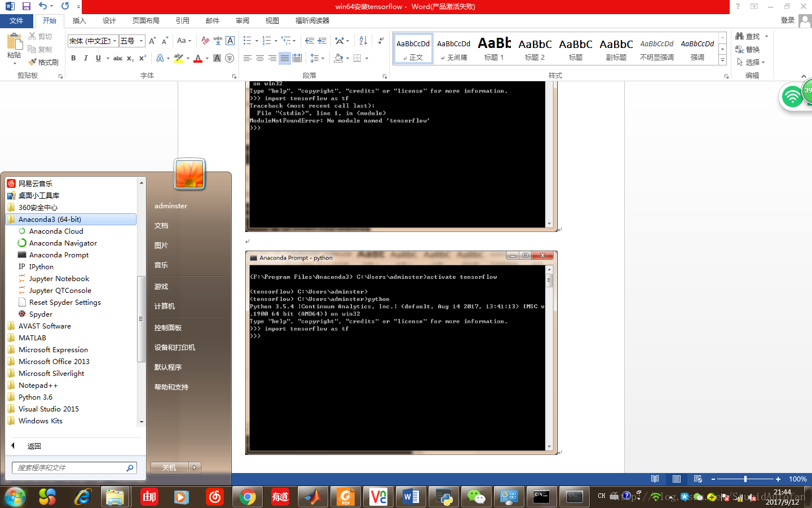Click Copy in the clipboard group
Screen dimensions: 812x508
40,49
